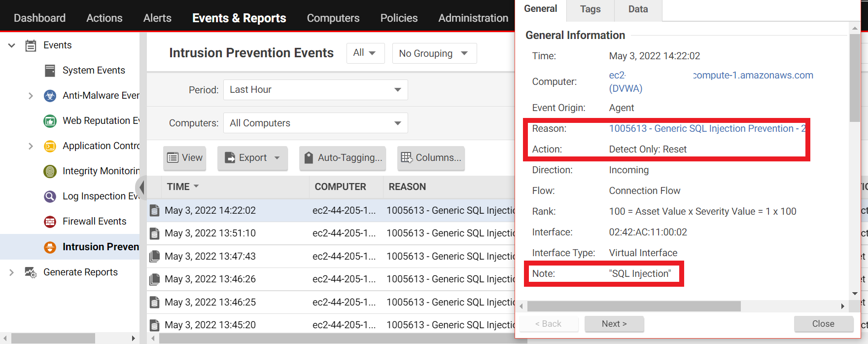This screenshot has width=868, height=344.
Task: Close the event details dialog
Action: pyautogui.click(x=823, y=324)
